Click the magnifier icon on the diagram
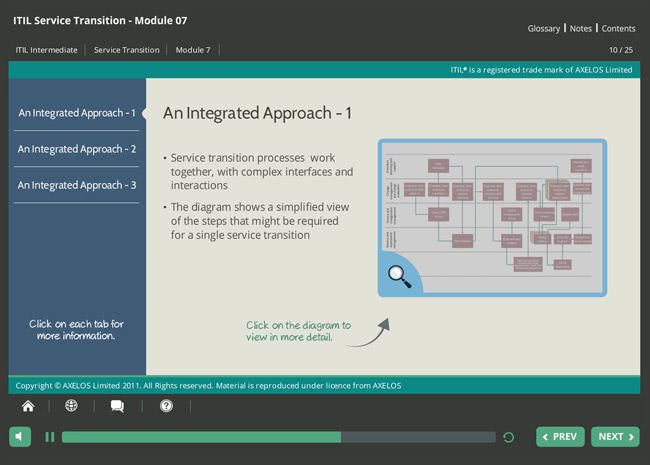Screen dimensions: 650x465 click(399, 276)
